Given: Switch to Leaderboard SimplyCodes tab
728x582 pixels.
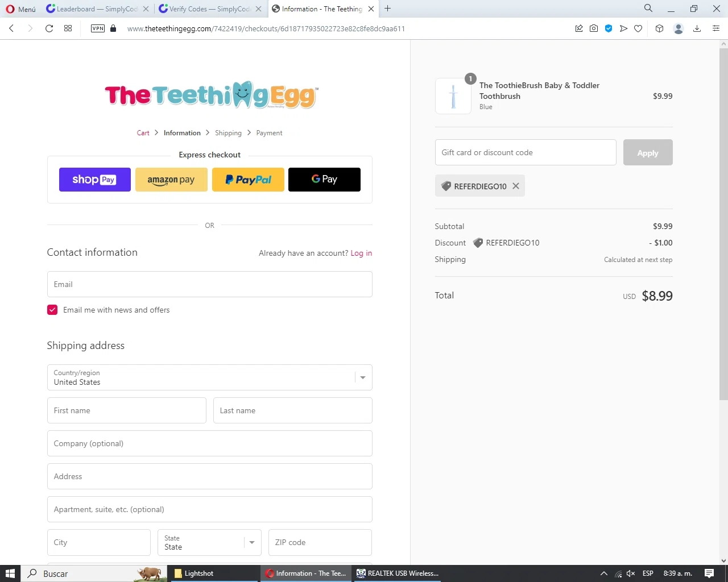Looking at the screenshot, I should [x=92, y=9].
